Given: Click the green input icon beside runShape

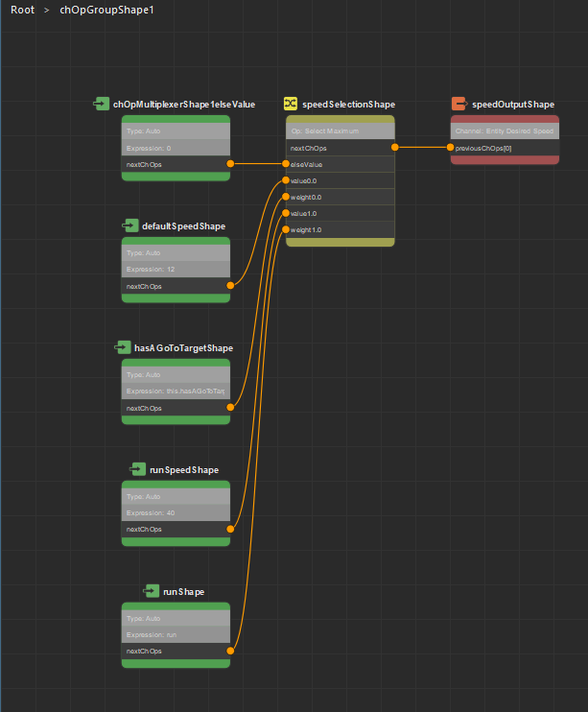Looking at the screenshot, I should coord(152,591).
